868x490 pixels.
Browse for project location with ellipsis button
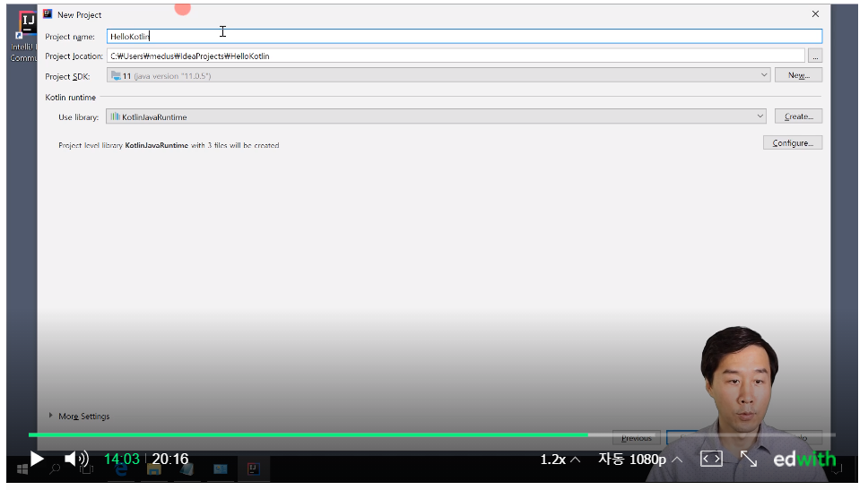pyautogui.click(x=815, y=56)
